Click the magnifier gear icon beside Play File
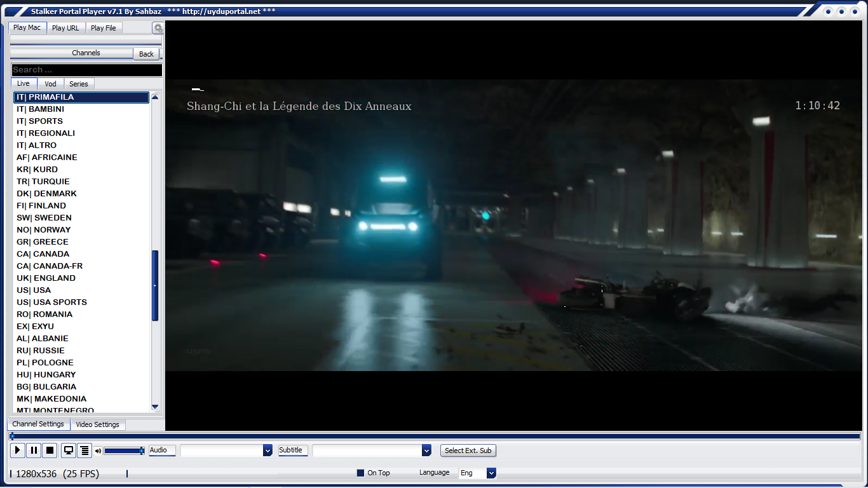Image resolution: width=868 pixels, height=488 pixels. point(158,28)
